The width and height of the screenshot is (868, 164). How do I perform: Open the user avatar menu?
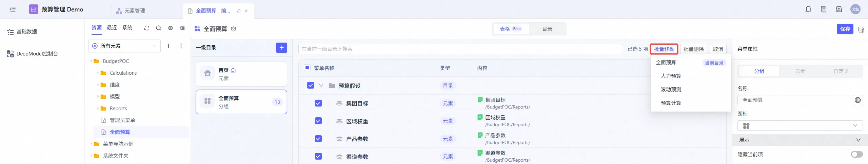(855, 9)
